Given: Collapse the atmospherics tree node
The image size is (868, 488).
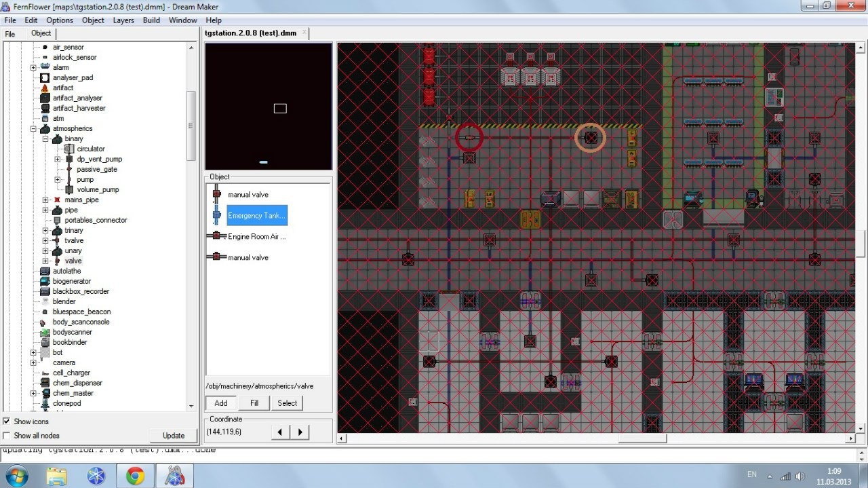Looking at the screenshot, I should click(33, 128).
